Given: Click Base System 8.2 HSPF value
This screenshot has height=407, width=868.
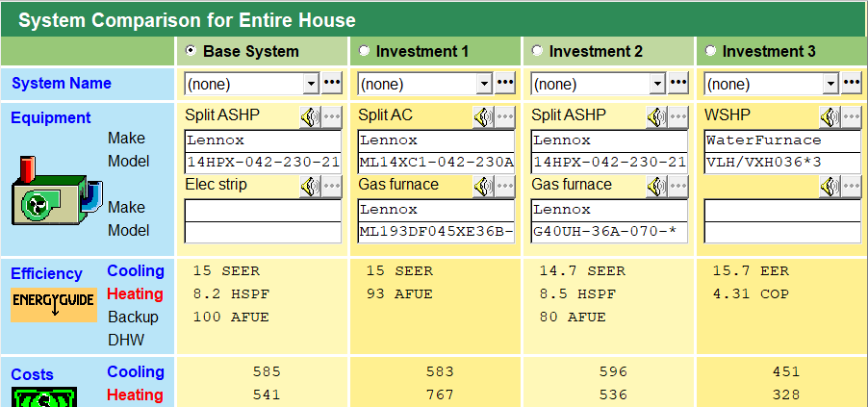Looking at the screenshot, I should [231, 294].
